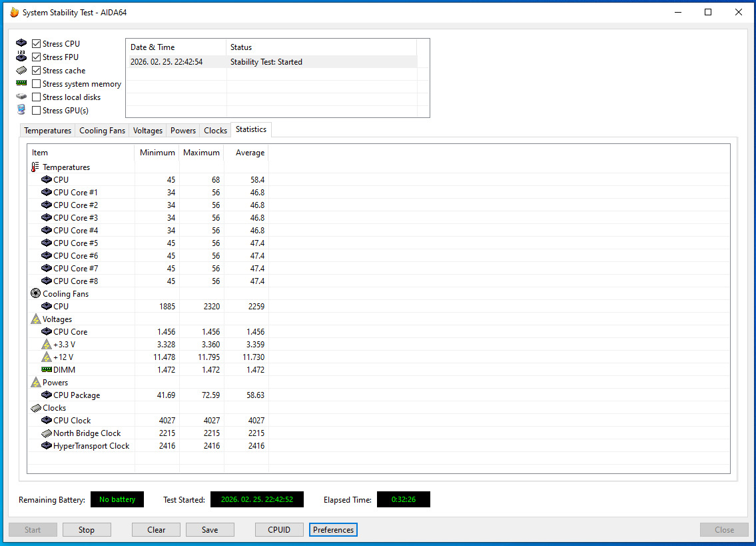The width and height of the screenshot is (756, 546).
Task: Click the memory module icon beside Stress system memory
Action: (21, 83)
